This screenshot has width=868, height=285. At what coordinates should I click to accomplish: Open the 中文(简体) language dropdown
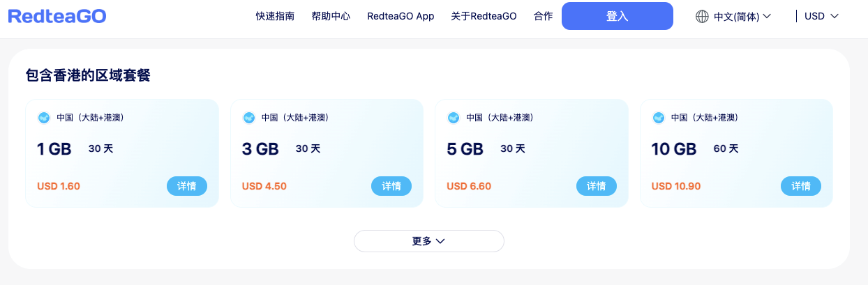[742, 16]
